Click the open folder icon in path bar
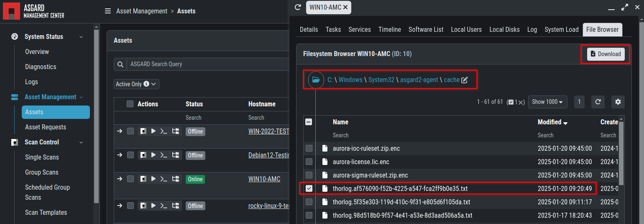This screenshot has height=224, width=644. pyautogui.click(x=316, y=80)
